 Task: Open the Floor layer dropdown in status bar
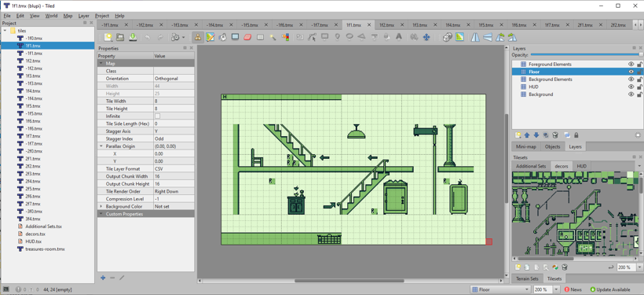click(x=500, y=289)
